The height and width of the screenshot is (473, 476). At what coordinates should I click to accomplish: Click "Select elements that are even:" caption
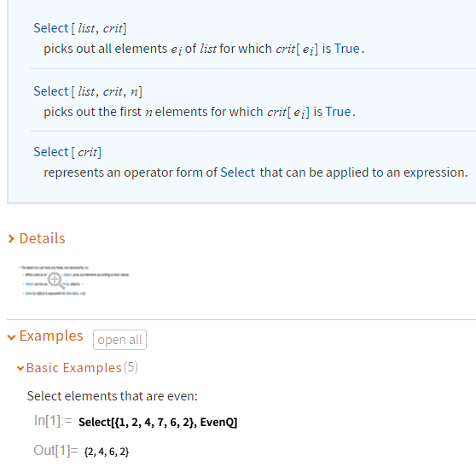point(113,396)
